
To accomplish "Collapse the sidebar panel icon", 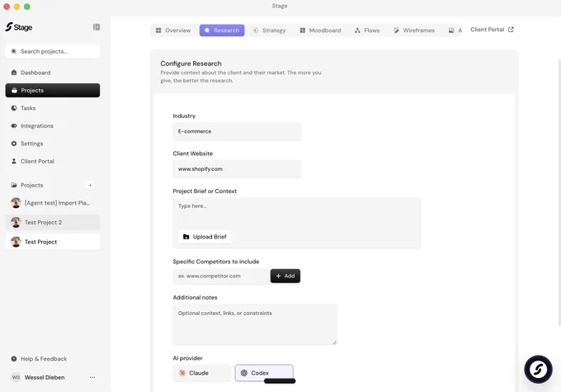I will (97, 27).
